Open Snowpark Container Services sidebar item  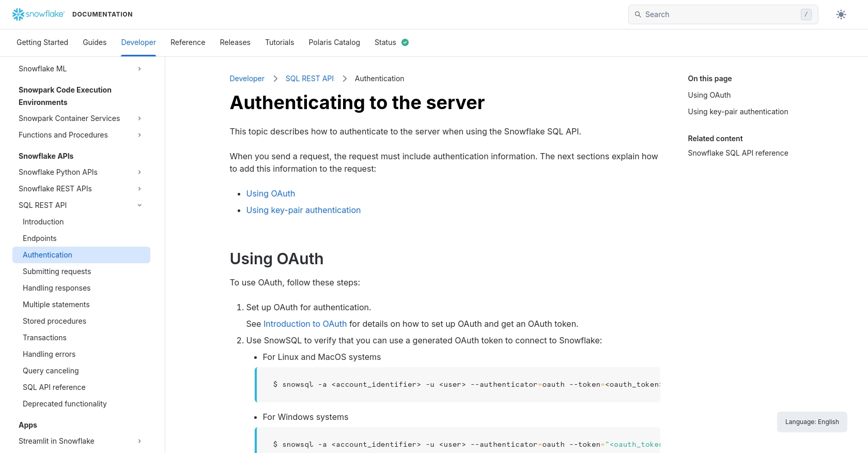(69, 118)
